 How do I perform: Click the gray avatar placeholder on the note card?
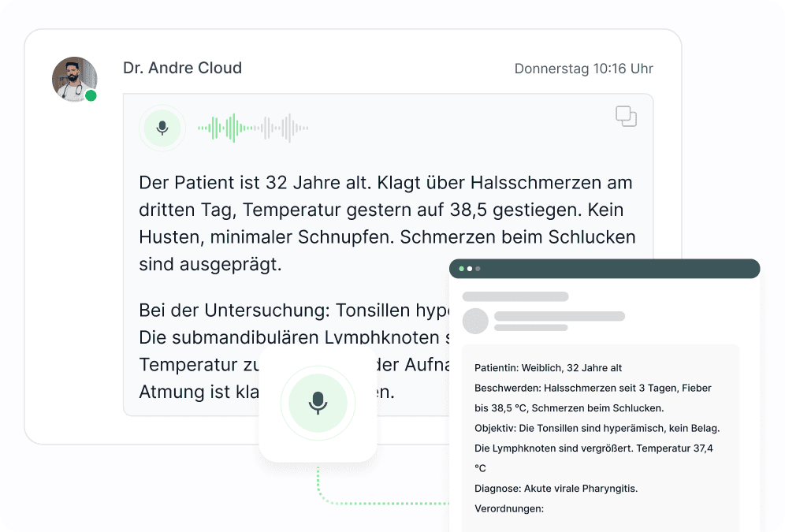(475, 322)
